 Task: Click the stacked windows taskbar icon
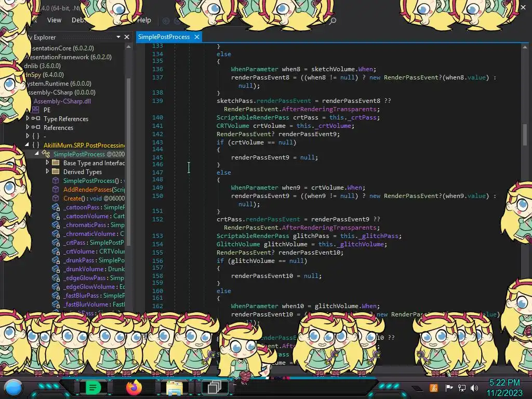(214, 387)
